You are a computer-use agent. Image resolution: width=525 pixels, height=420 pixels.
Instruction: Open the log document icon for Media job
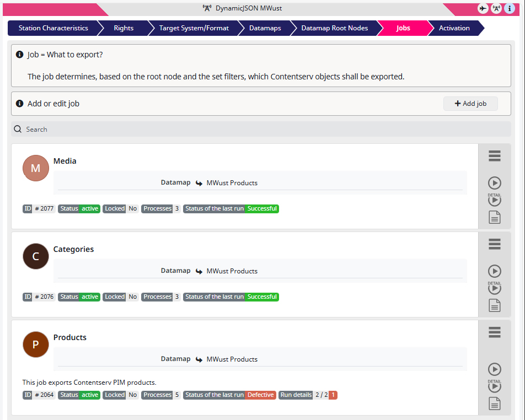coord(495,217)
